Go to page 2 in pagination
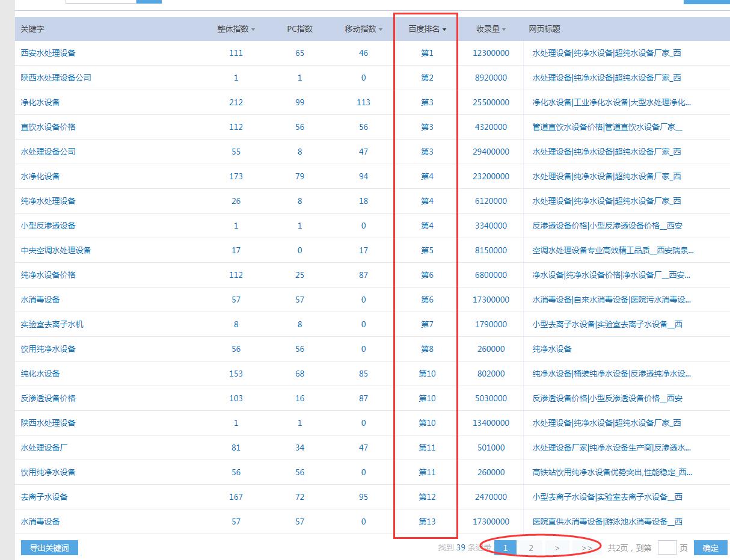 pos(531,548)
